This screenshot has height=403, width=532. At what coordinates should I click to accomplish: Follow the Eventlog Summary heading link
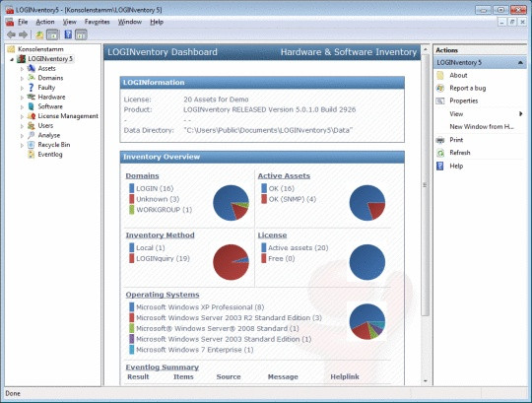coord(163,368)
